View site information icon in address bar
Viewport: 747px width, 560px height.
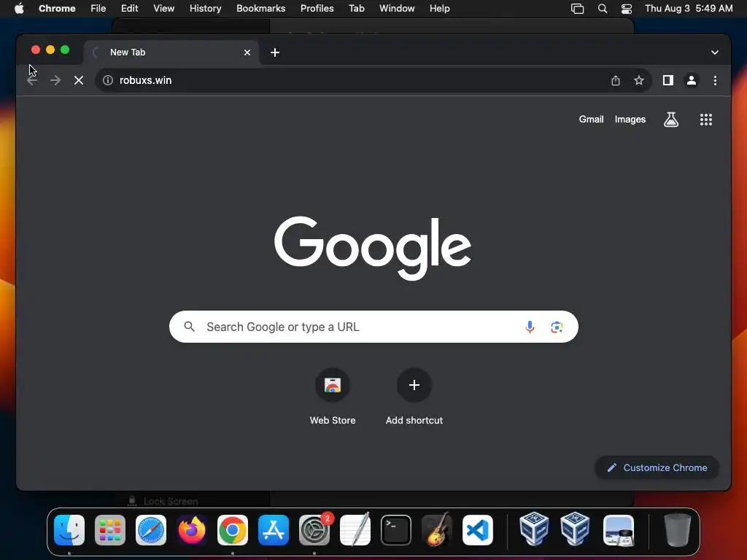point(108,80)
